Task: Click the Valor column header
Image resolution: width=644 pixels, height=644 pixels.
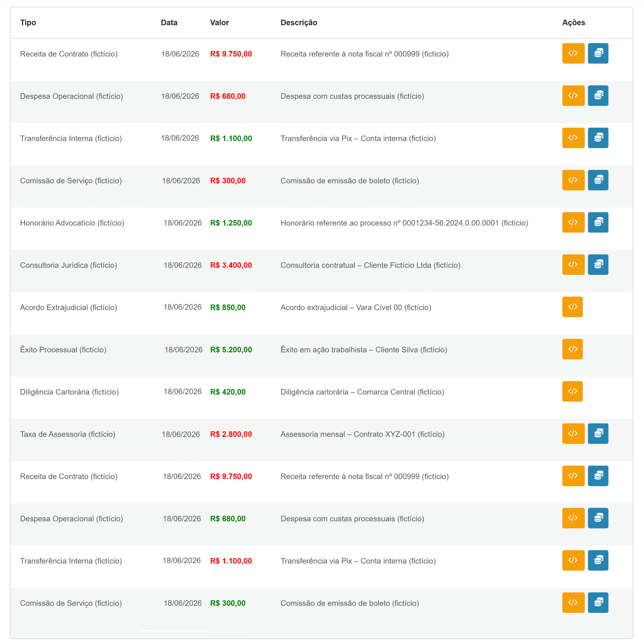Action: point(219,23)
